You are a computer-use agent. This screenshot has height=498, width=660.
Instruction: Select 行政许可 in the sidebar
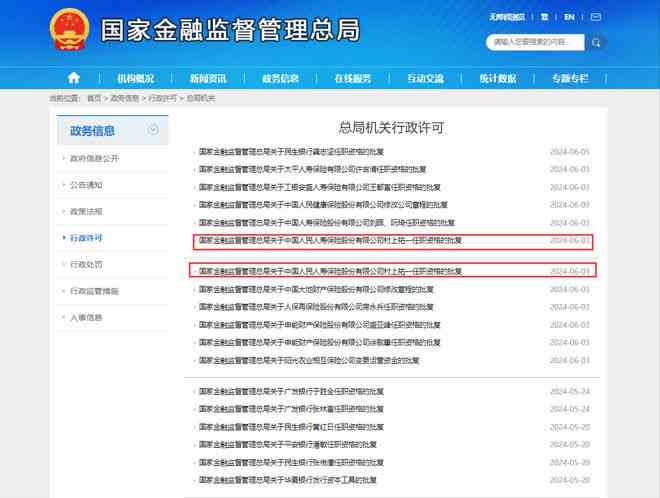[x=86, y=238]
